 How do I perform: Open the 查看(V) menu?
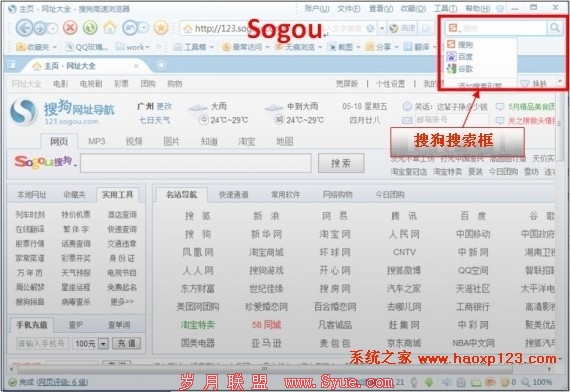(x=381, y=8)
